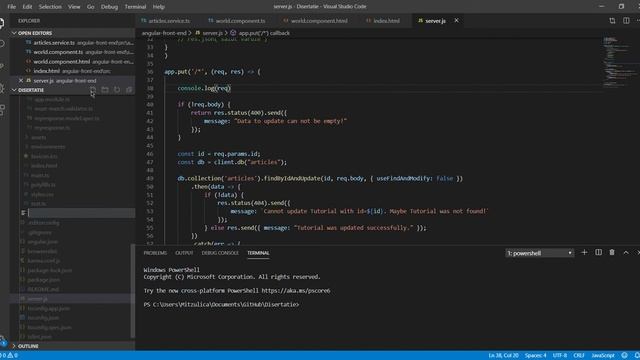Switch to index.html editor tab
Viewport: 640px width, 360px height.
tap(386, 20)
